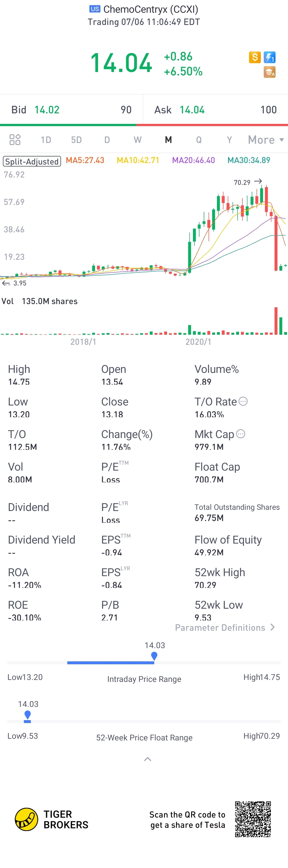Viewport: 288px width, 868px height.
Task: Tap the Tiger Brokers logo
Action: tap(26, 819)
